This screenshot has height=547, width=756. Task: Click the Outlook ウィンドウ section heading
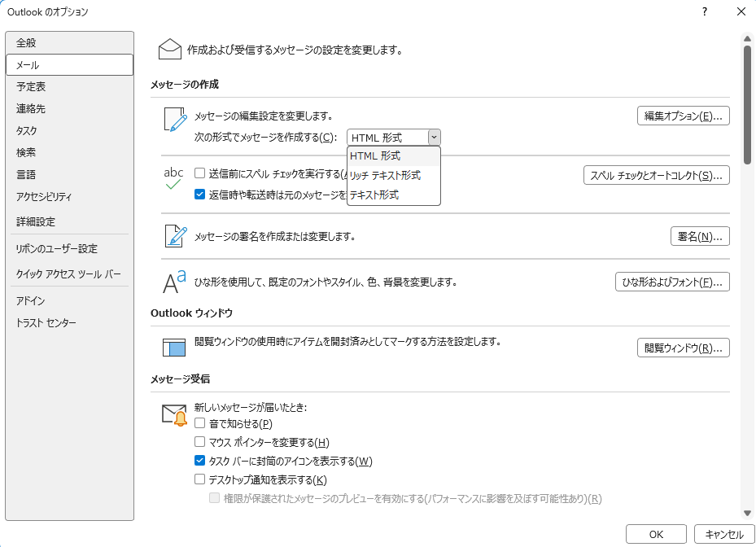[191, 313]
